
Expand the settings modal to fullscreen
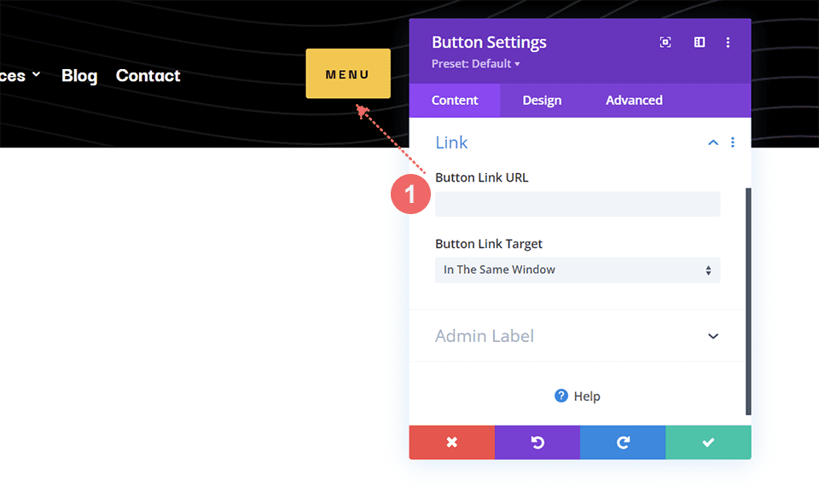pyautogui.click(x=665, y=42)
